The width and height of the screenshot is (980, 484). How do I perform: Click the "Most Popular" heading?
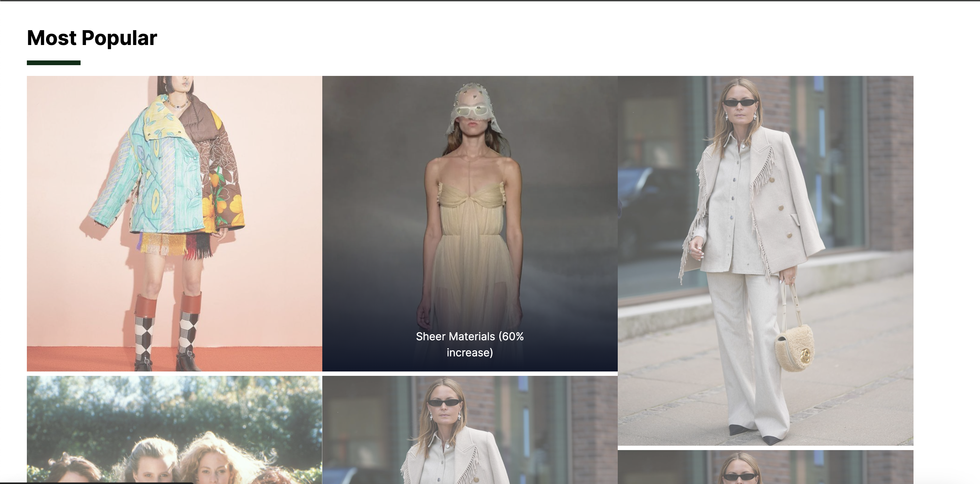(92, 38)
